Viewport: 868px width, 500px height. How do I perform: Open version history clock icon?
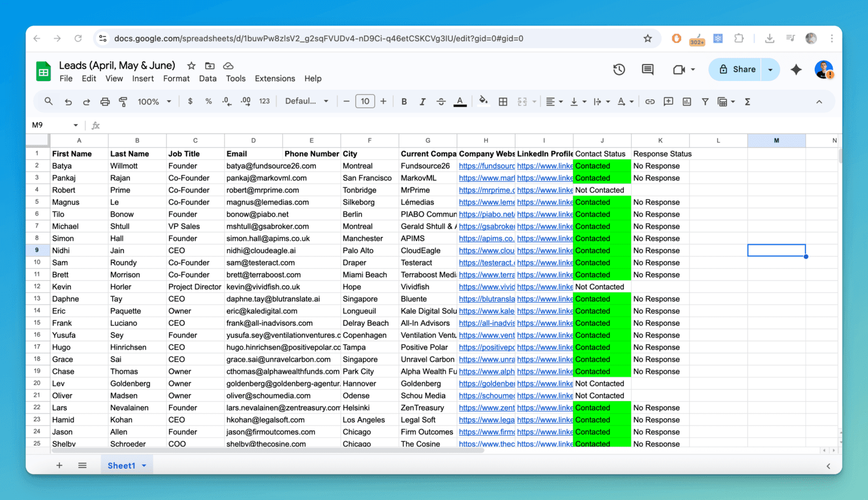coord(619,69)
